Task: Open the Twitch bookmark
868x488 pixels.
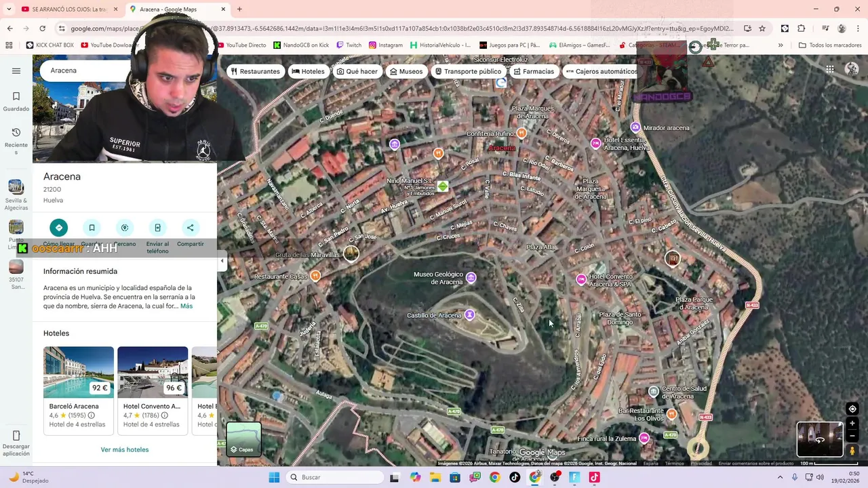Action: pyautogui.click(x=349, y=45)
